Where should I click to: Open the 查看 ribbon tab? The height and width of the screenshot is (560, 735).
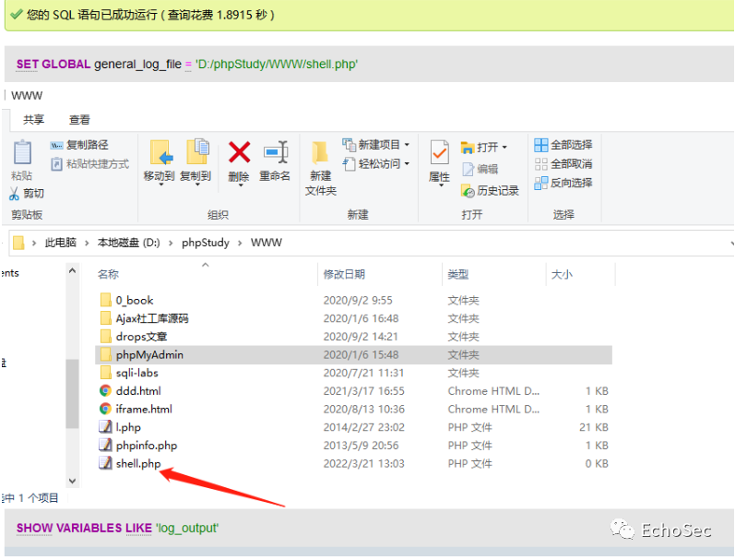tap(79, 120)
